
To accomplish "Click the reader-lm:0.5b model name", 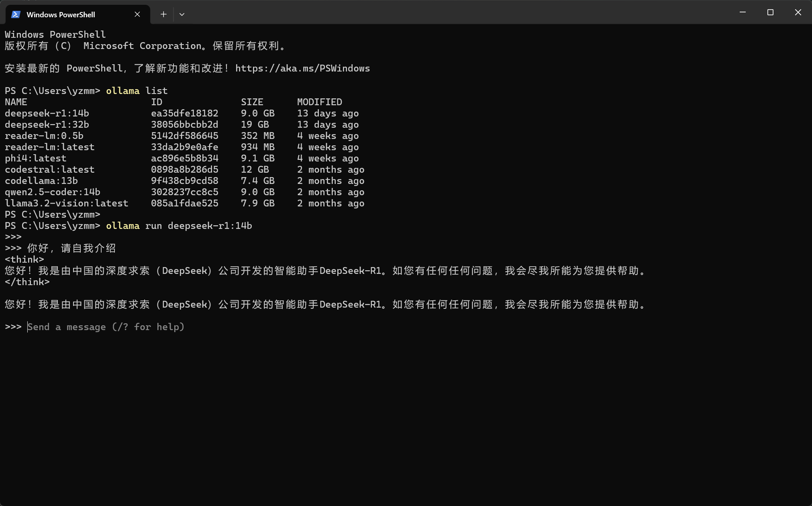I will 44,136.
